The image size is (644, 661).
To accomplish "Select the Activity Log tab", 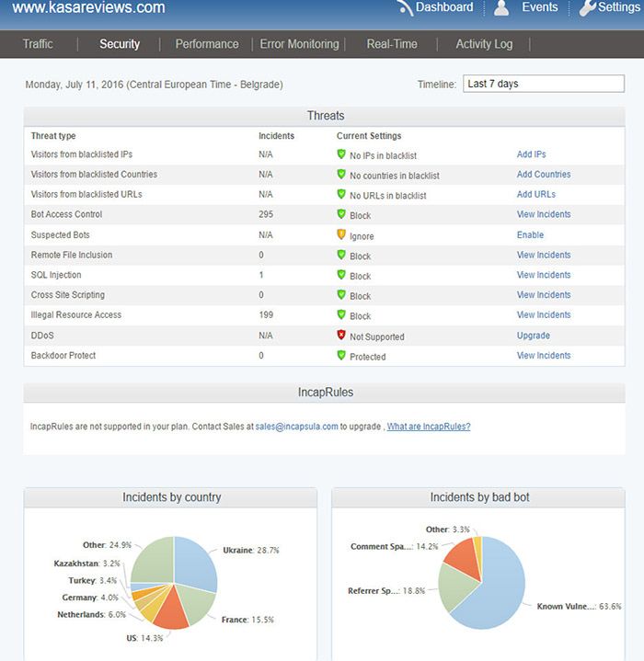I will (x=484, y=44).
